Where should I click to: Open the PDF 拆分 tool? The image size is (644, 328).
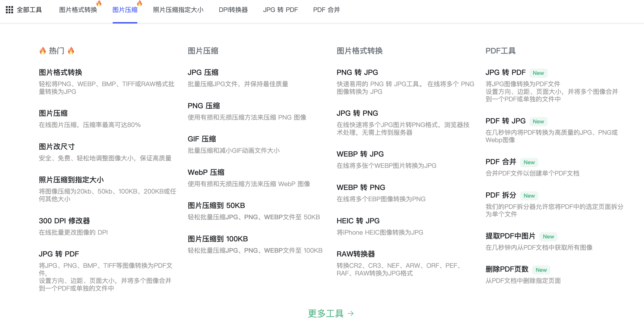501,195
